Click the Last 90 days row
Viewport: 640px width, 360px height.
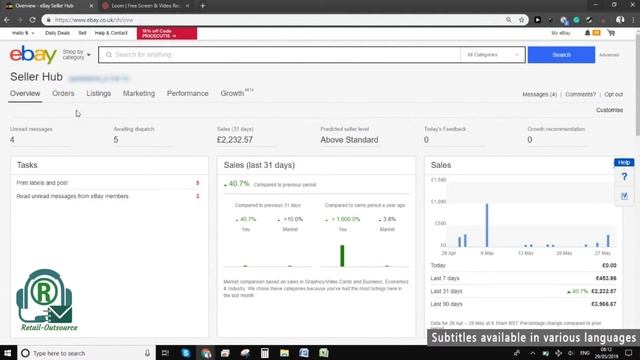[x=523, y=304]
